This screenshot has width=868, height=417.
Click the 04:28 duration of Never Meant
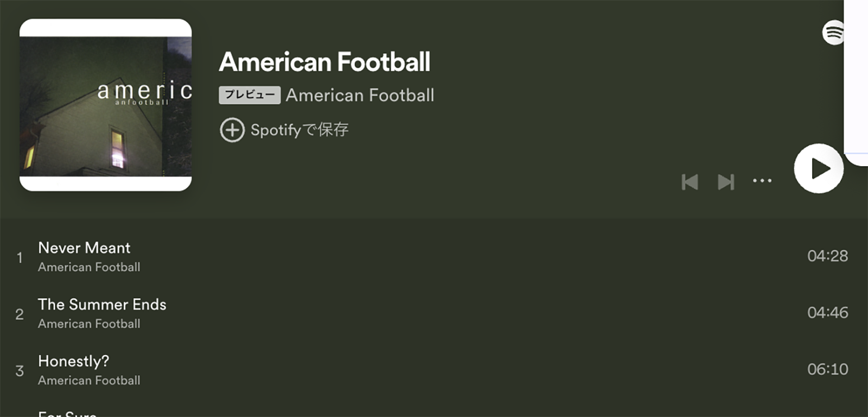tap(827, 256)
